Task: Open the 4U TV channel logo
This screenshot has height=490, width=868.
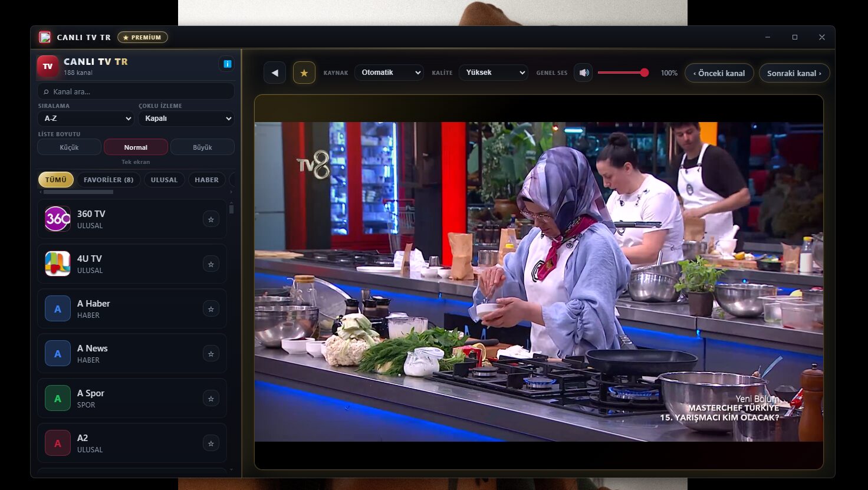Action: pyautogui.click(x=58, y=264)
